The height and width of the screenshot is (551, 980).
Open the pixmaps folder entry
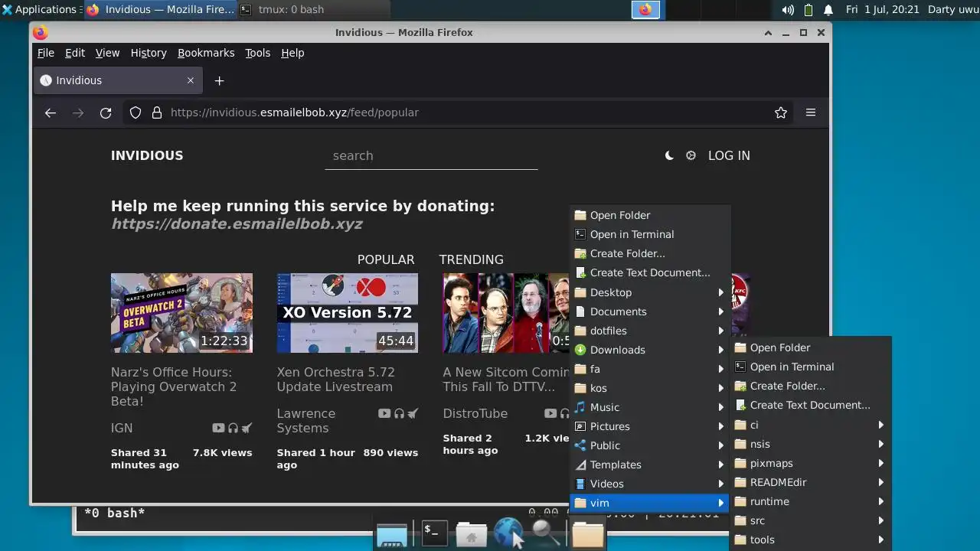[x=810, y=463]
